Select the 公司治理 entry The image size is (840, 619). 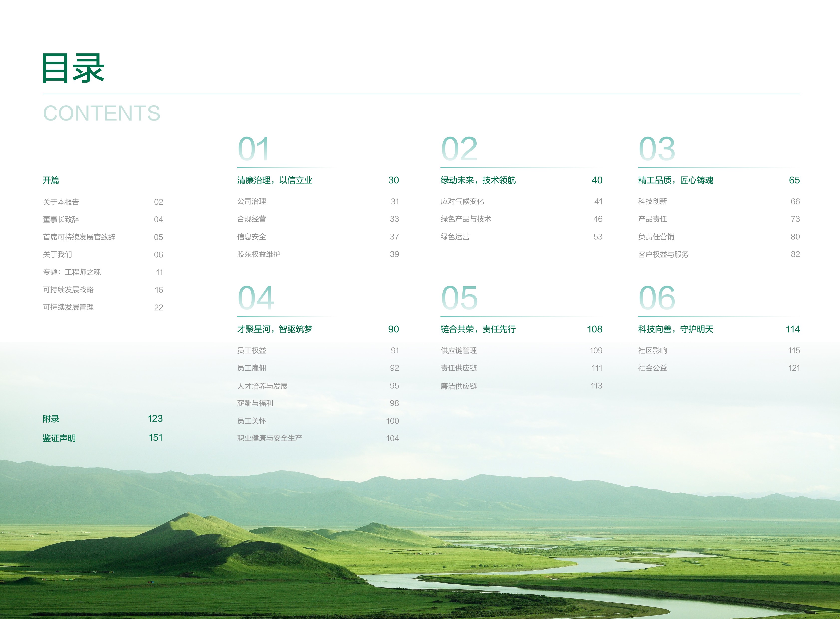coord(251,202)
